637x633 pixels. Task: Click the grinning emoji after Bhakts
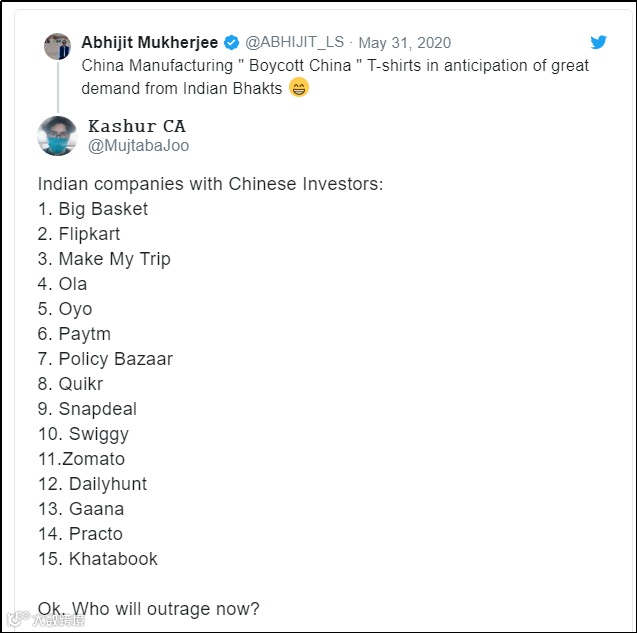(299, 87)
